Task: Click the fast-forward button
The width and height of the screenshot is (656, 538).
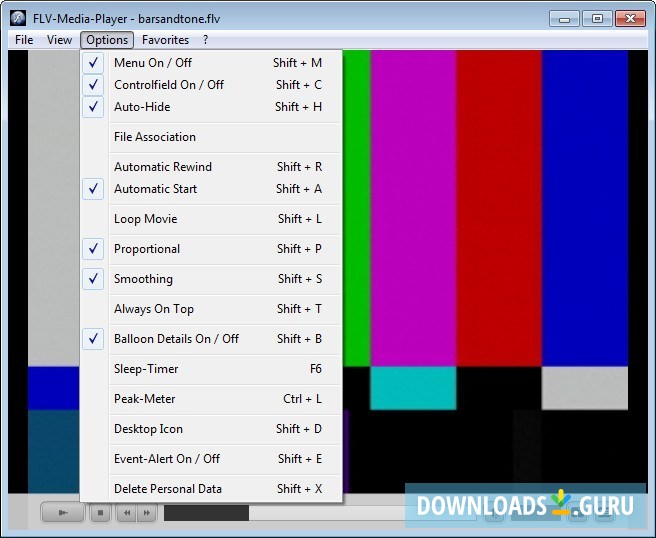Action: (x=146, y=512)
